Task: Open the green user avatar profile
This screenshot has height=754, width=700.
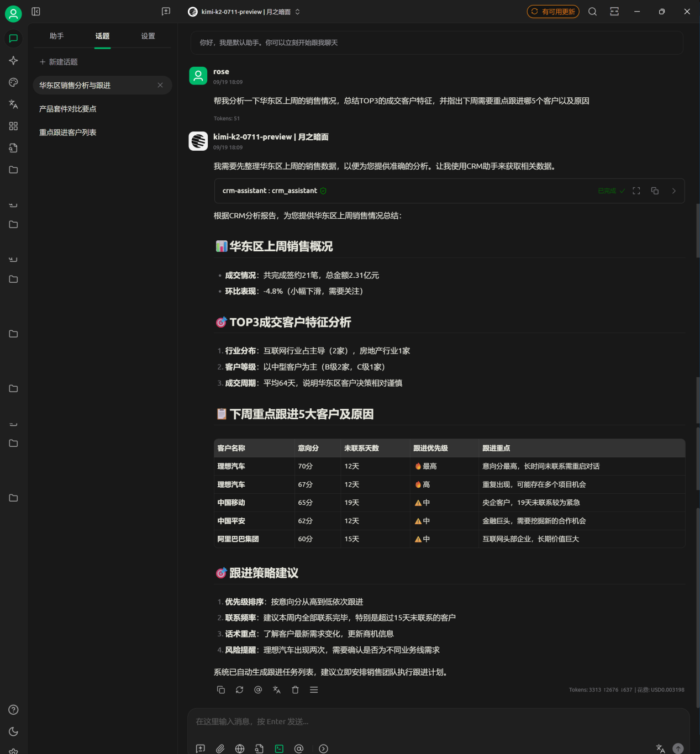Action: (x=13, y=13)
